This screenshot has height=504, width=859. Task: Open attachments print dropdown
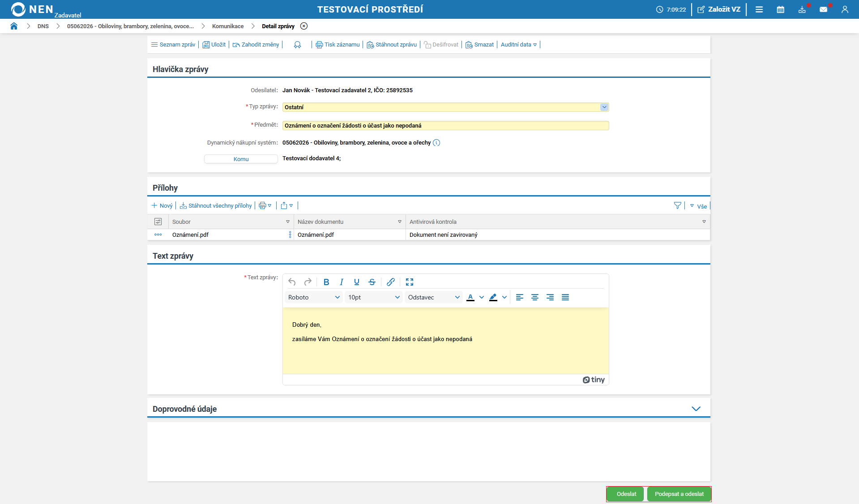click(x=265, y=206)
